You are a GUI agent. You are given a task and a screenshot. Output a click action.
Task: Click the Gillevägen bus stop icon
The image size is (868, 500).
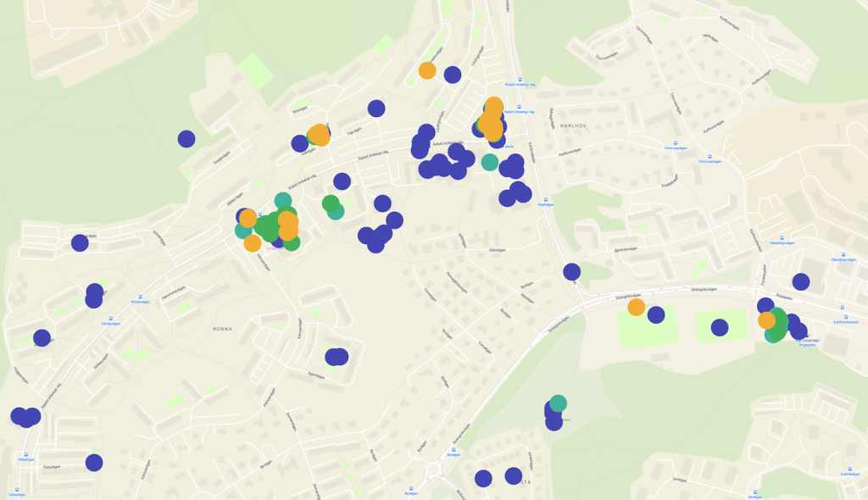17,490
